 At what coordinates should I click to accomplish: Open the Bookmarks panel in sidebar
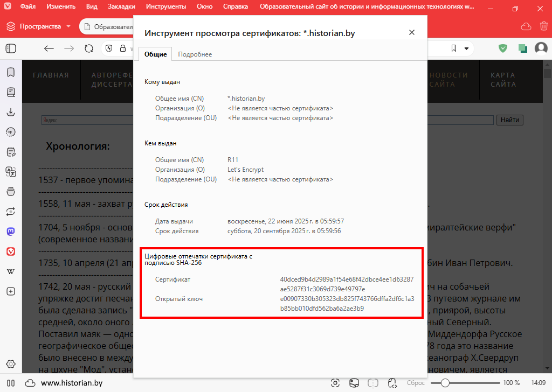(x=11, y=72)
